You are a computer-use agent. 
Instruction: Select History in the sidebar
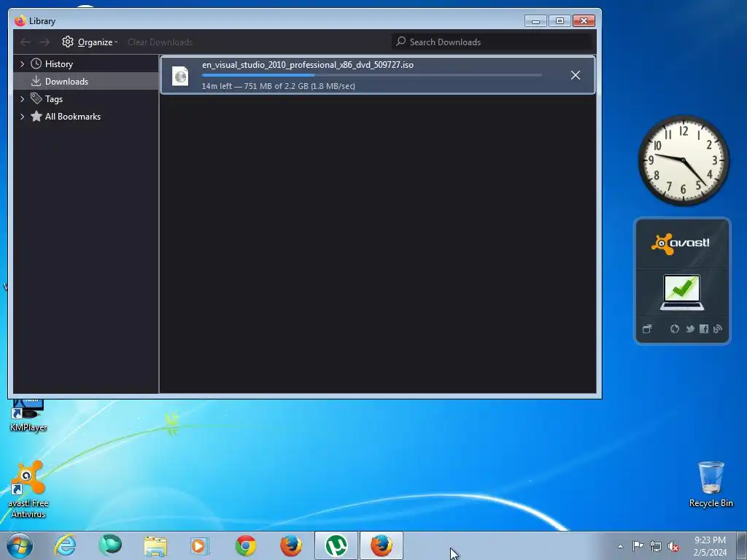point(58,64)
